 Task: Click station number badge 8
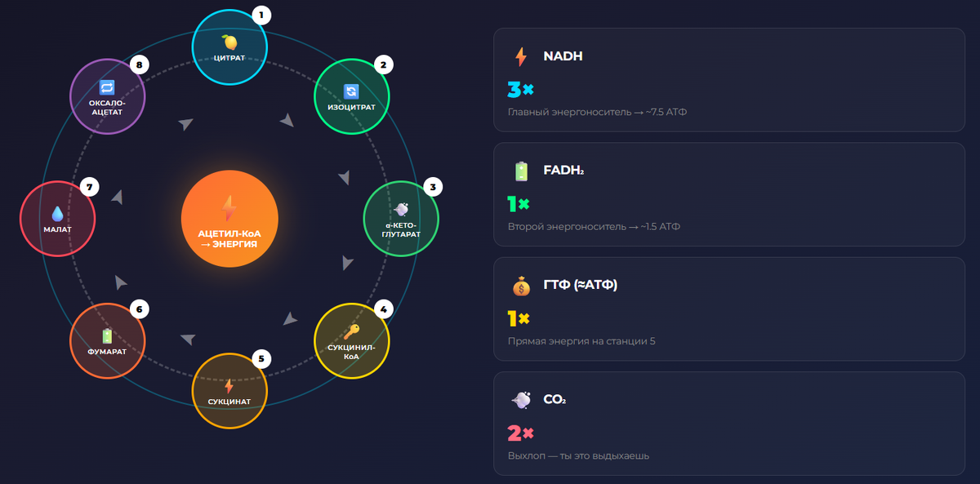[x=139, y=64]
